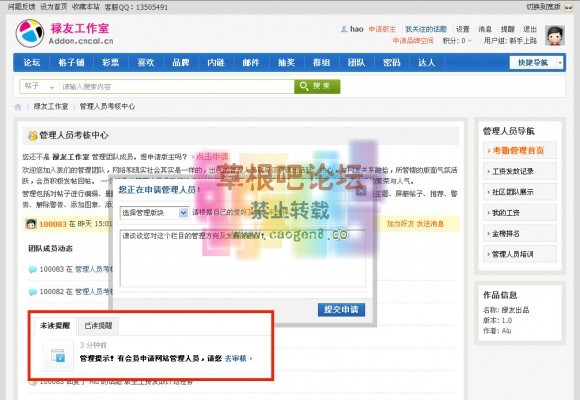Click avatar beside 100083 在 昨天
580x400 pixels.
pyautogui.click(x=31, y=223)
